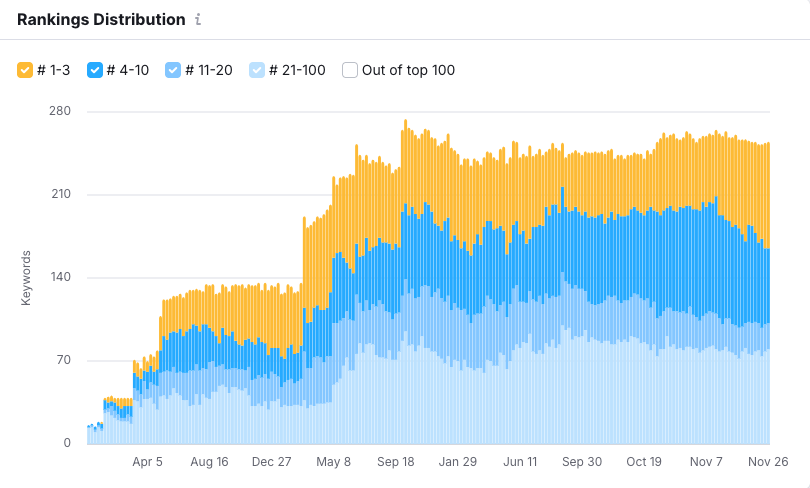The width and height of the screenshot is (810, 488).
Task: Click the info icon beside Rankings Distribution
Action: [198, 20]
